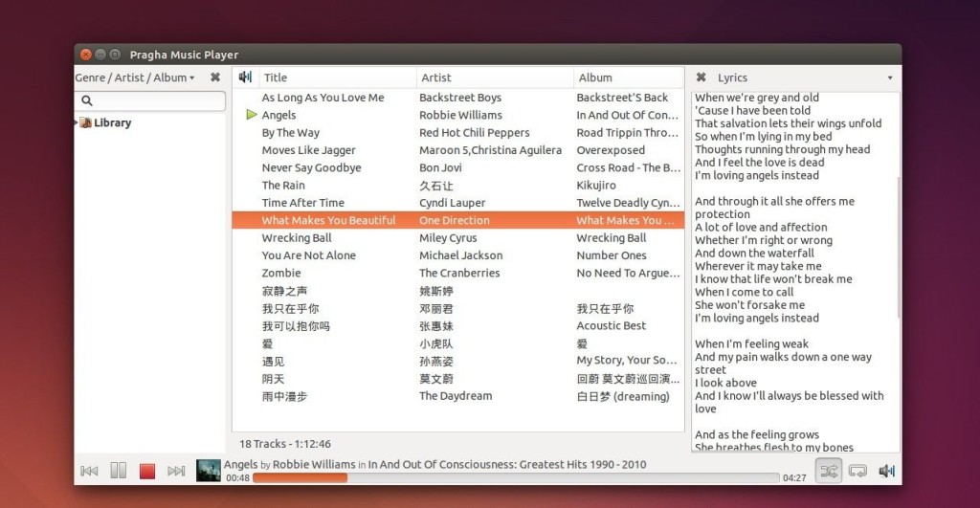Pause the current song
Screen dimensions: 980x508
tap(118, 471)
